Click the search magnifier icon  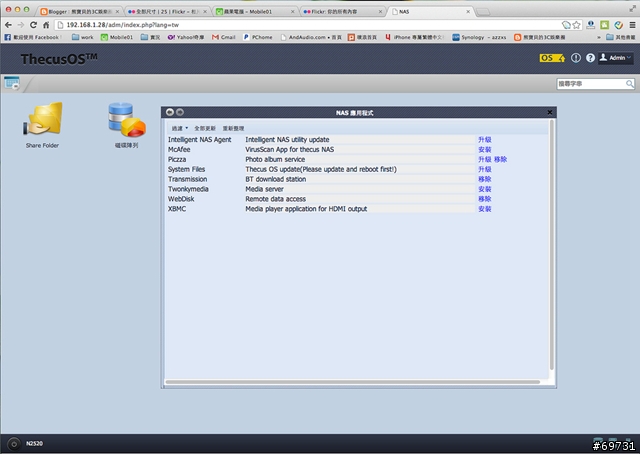click(x=630, y=84)
